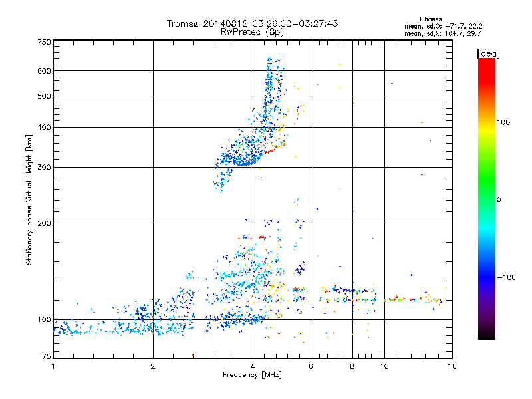Click the '[deg]' colorbar unit label
Screen dimensions: 532x399
[x=488, y=53]
